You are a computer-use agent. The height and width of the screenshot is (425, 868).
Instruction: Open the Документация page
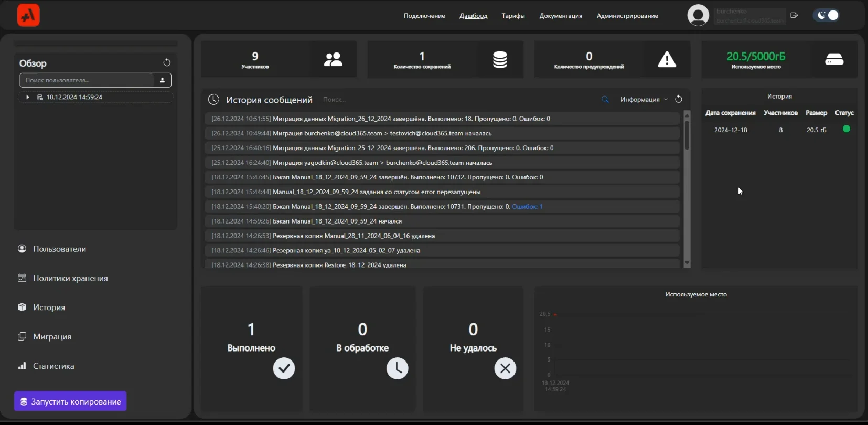coord(561,16)
